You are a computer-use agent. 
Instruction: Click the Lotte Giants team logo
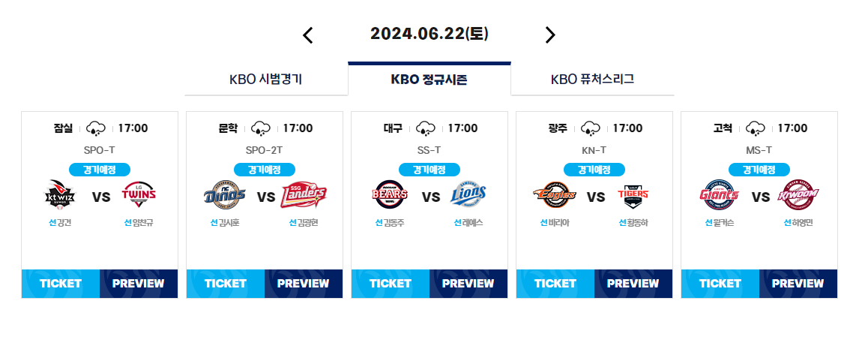pos(719,194)
